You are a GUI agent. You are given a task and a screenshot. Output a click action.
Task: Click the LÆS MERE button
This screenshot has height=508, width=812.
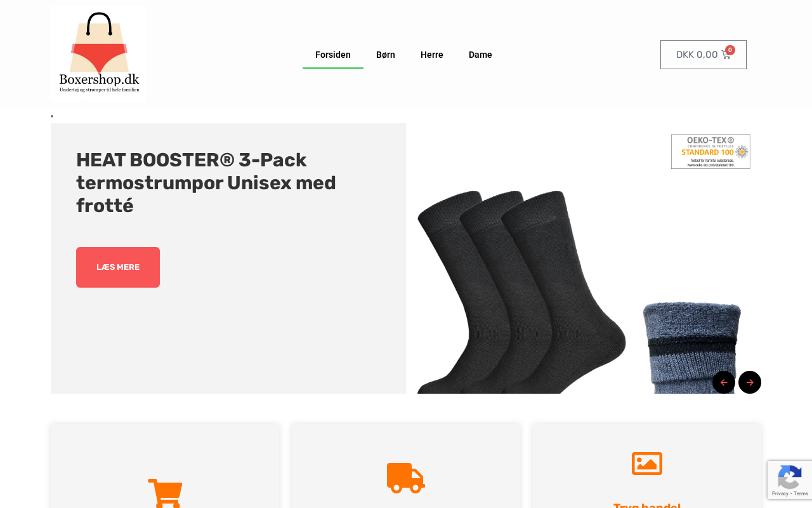point(118,267)
